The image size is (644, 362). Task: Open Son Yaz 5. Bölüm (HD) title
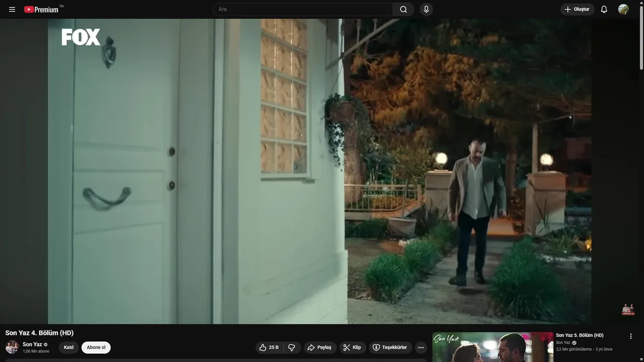click(x=580, y=335)
